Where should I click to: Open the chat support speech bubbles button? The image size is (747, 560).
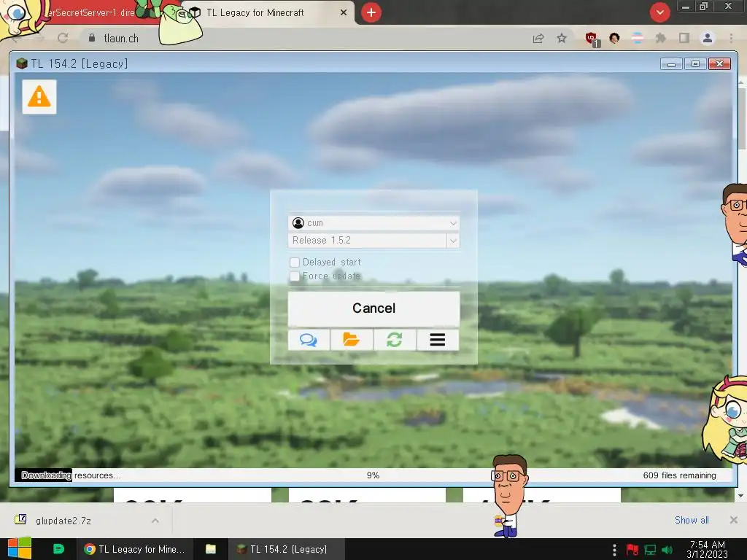[x=309, y=340]
